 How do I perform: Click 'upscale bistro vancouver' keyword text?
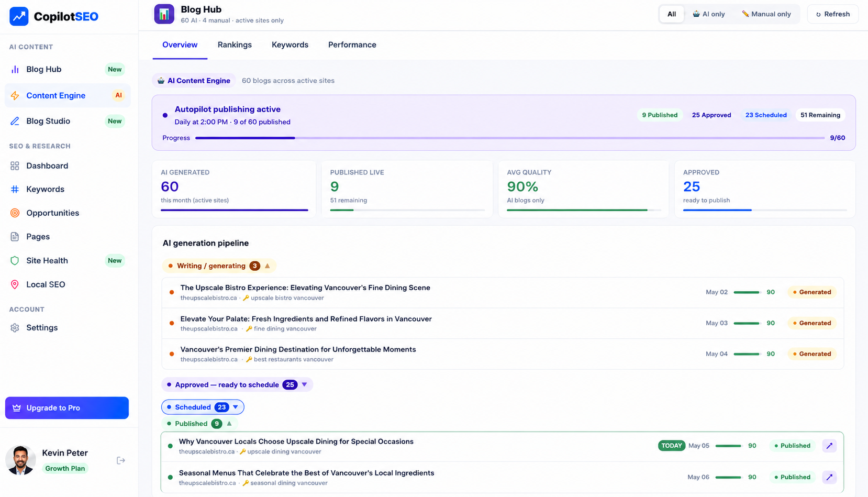pos(287,298)
